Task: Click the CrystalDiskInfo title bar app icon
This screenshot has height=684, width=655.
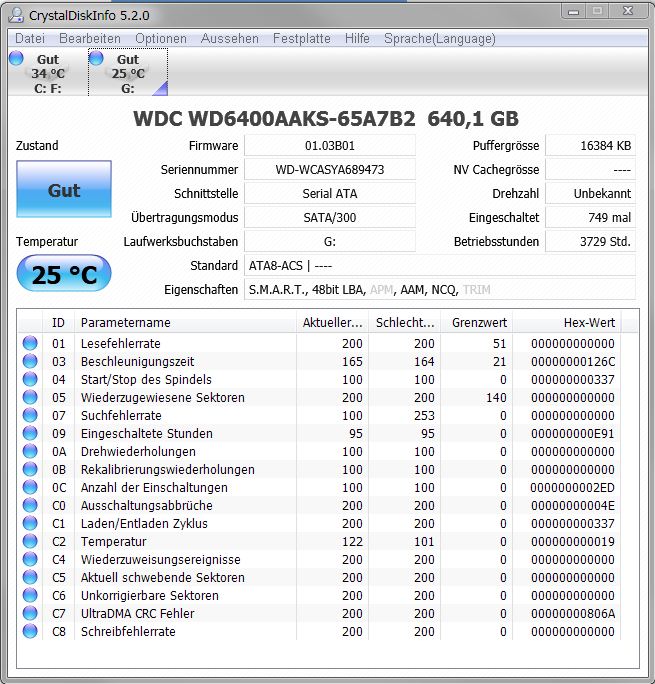Action: [16, 15]
